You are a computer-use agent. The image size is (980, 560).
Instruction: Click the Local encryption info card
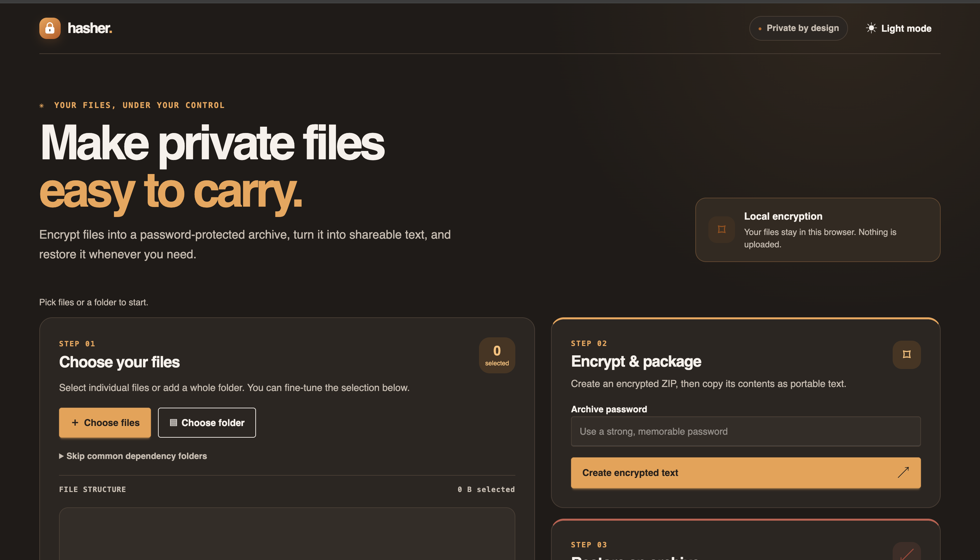(818, 230)
